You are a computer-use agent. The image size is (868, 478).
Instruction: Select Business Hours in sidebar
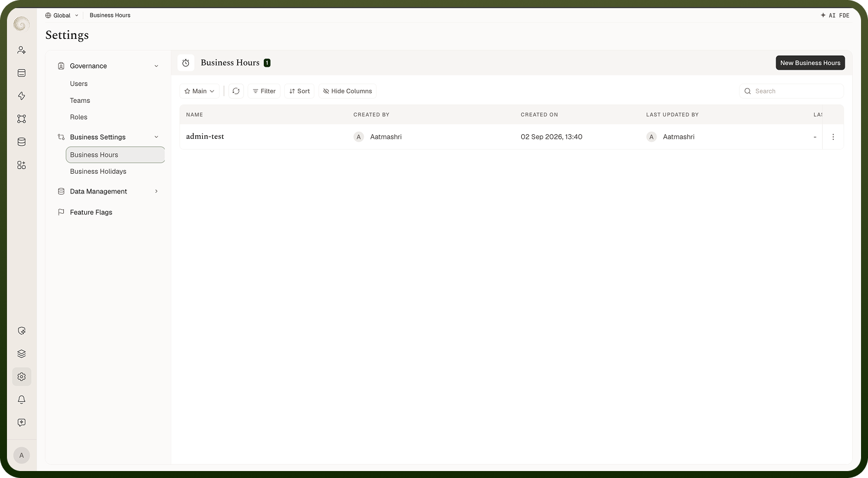pyautogui.click(x=115, y=155)
